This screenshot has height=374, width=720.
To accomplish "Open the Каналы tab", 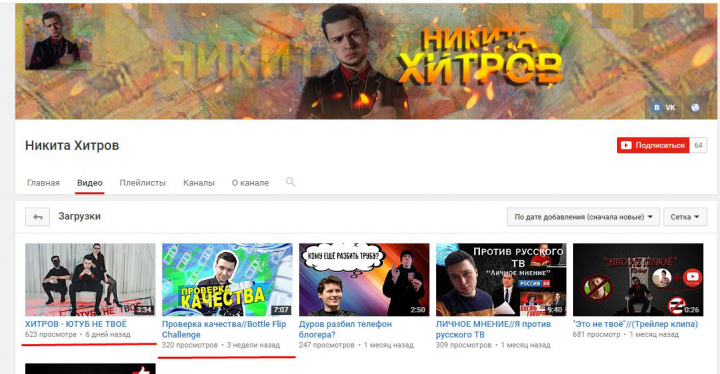I will click(x=198, y=183).
